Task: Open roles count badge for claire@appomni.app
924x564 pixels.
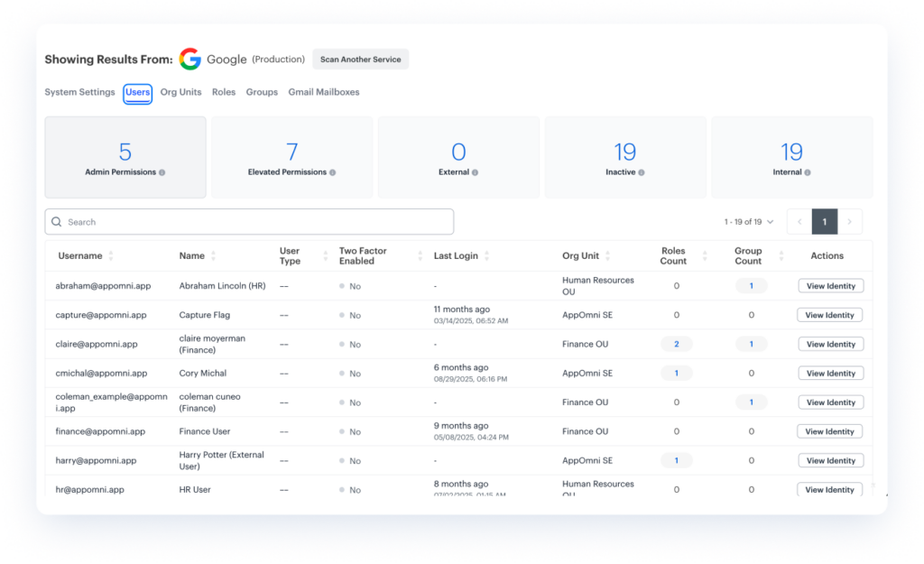Action: point(677,344)
